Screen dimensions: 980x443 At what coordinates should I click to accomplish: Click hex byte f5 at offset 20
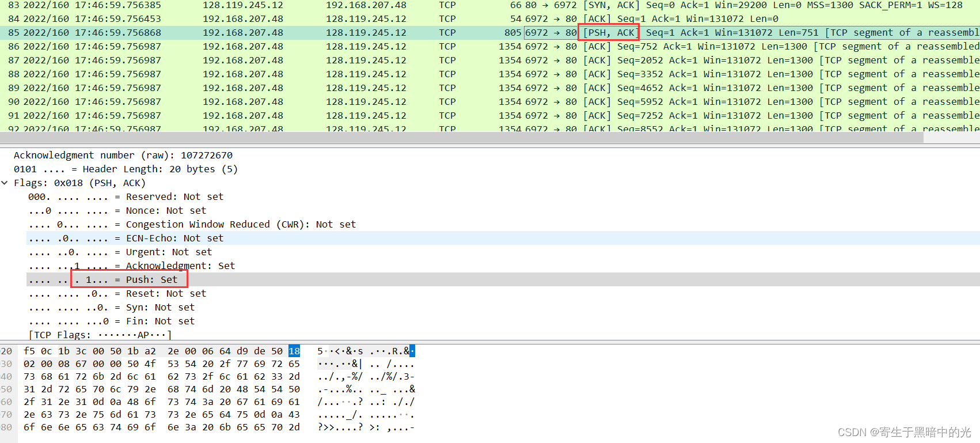coord(29,351)
